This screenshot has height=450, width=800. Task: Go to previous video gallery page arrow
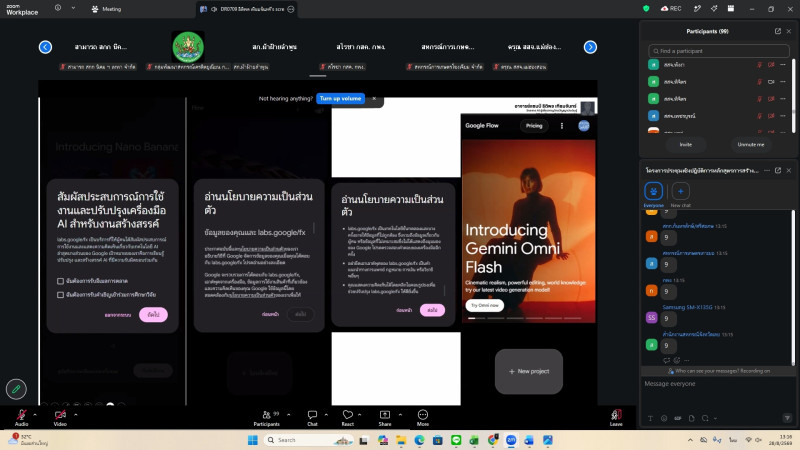pyautogui.click(x=45, y=47)
